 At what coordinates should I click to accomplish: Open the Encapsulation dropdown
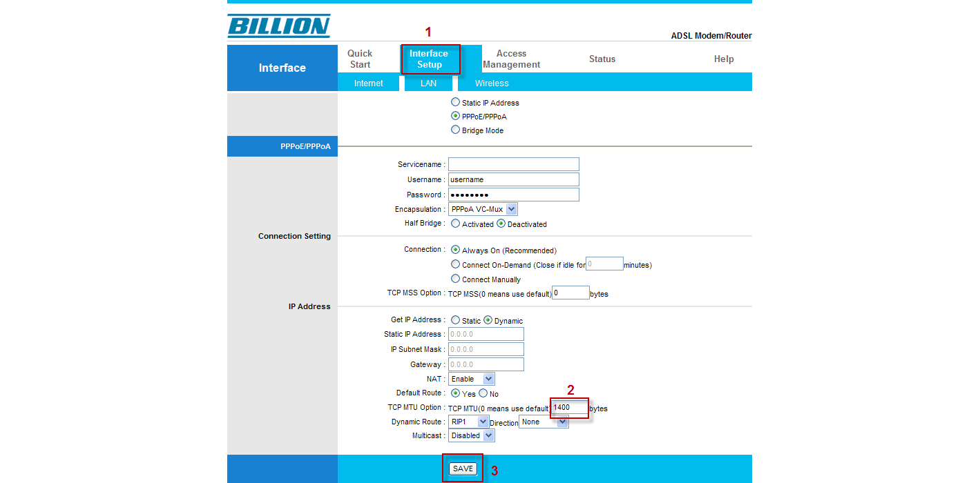tap(483, 209)
